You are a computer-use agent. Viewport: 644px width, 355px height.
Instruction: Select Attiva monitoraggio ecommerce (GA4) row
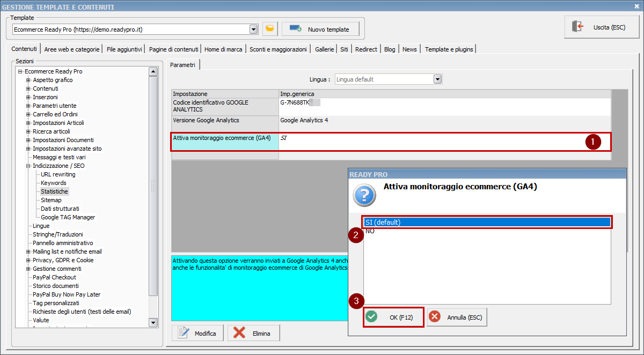point(391,142)
